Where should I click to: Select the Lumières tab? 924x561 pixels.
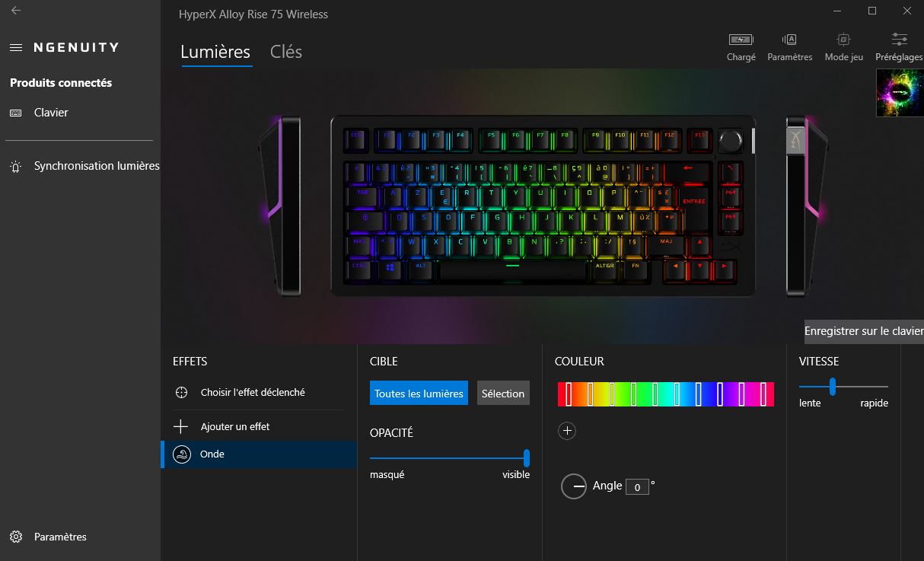[x=215, y=52]
